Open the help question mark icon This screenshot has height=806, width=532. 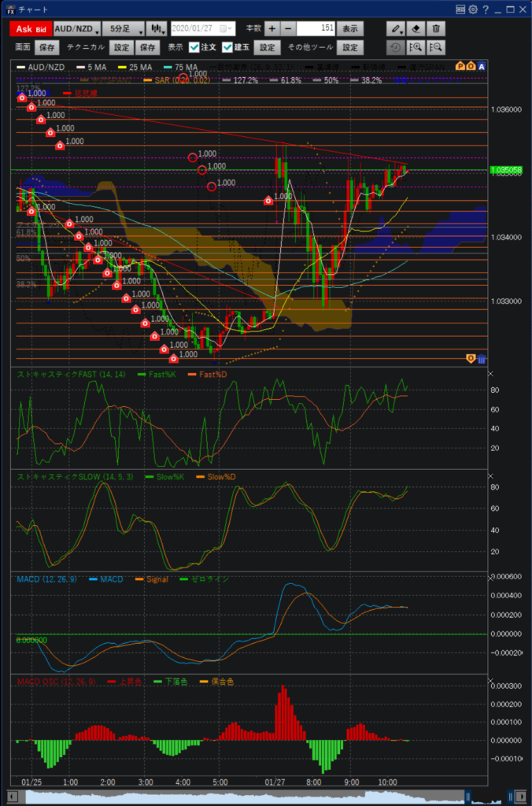click(486, 9)
